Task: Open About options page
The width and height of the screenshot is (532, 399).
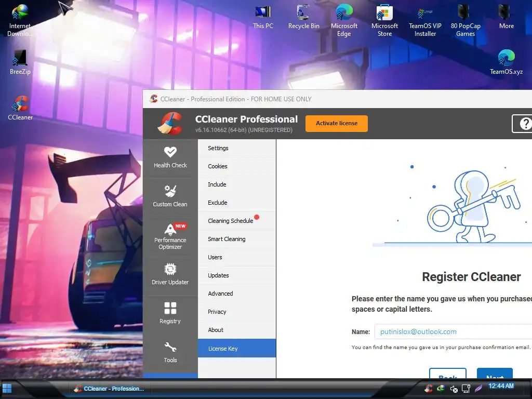Action: point(237,330)
